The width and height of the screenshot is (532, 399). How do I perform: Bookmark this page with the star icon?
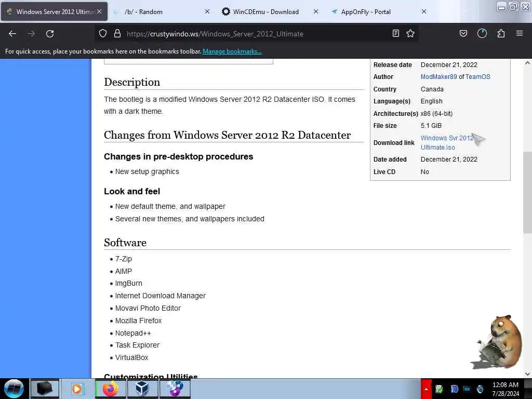(410, 33)
